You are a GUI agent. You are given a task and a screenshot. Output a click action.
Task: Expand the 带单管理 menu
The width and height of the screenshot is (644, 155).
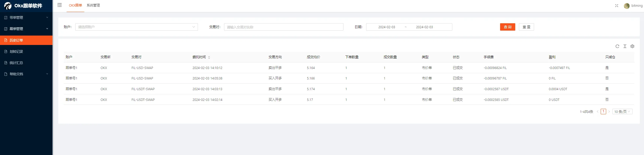pos(26,18)
